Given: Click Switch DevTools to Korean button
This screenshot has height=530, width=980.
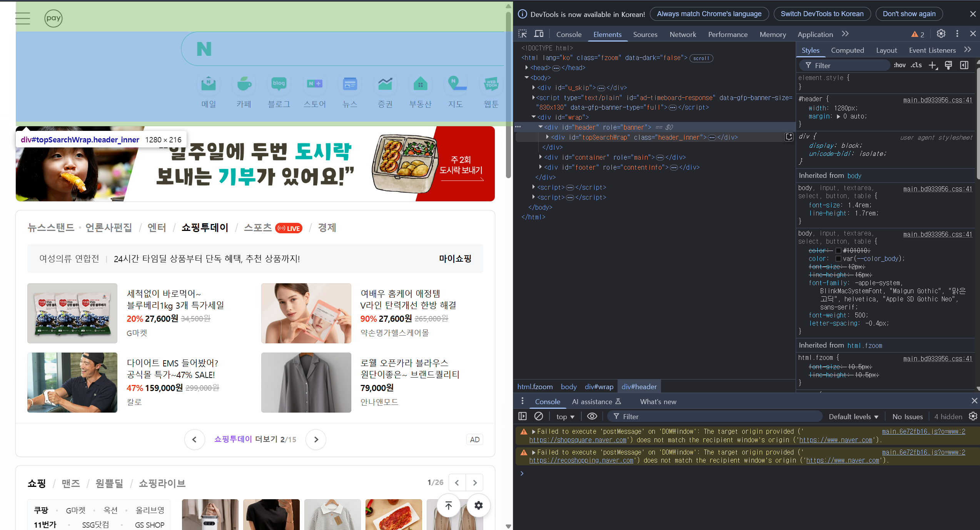Looking at the screenshot, I should click(822, 14).
